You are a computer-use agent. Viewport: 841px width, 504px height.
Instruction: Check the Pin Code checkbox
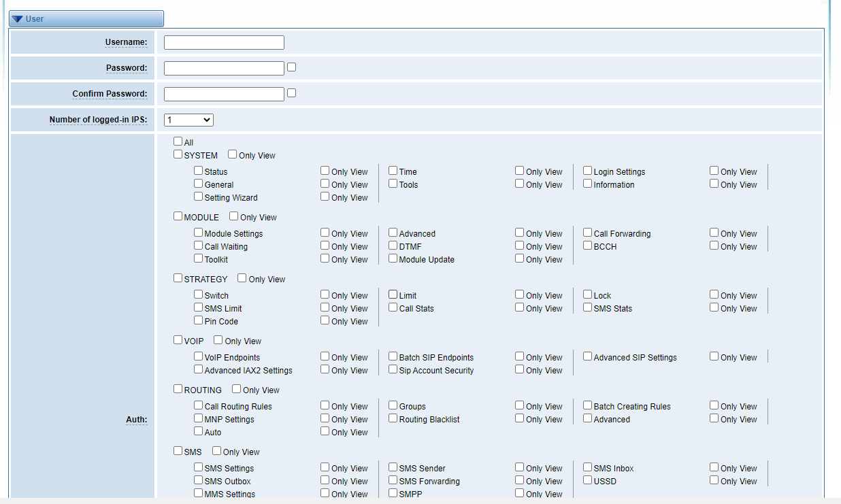198,320
